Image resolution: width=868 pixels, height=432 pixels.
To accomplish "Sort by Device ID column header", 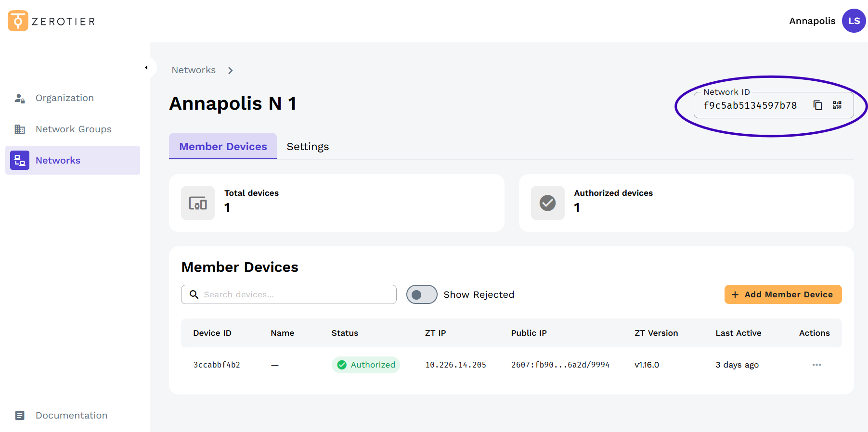I will tap(212, 333).
